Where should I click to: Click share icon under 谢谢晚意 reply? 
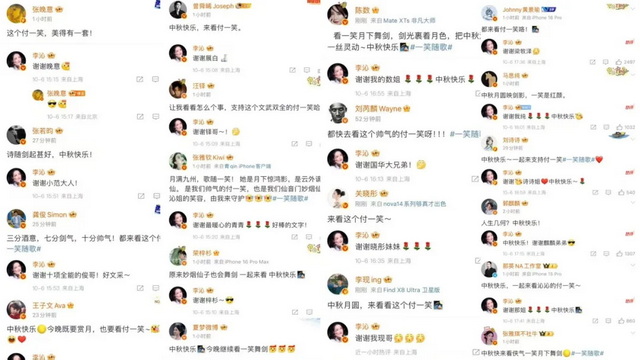coord(140,79)
